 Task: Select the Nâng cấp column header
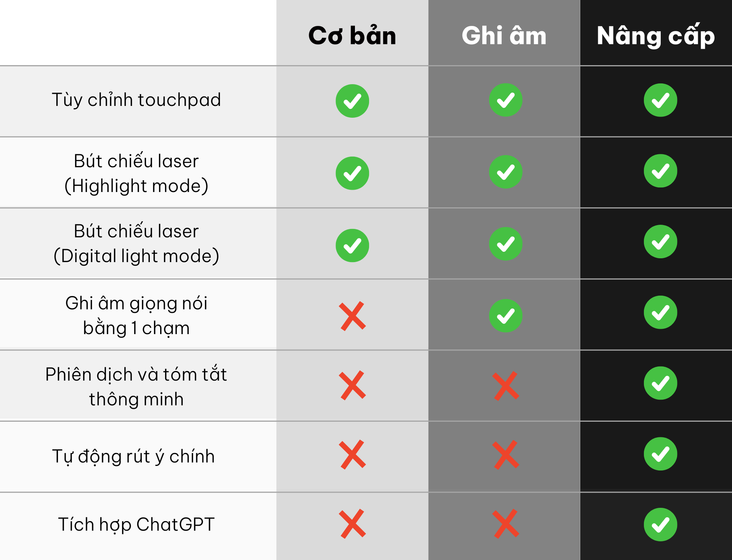[656, 35]
